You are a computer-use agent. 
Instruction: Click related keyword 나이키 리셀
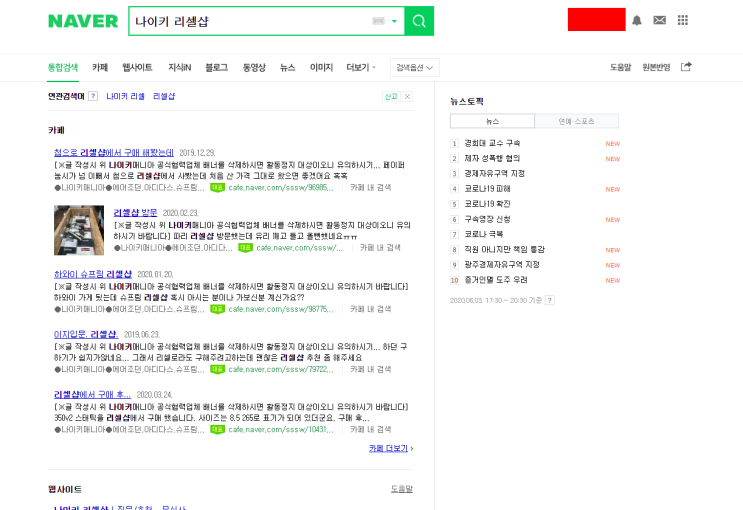(125, 96)
